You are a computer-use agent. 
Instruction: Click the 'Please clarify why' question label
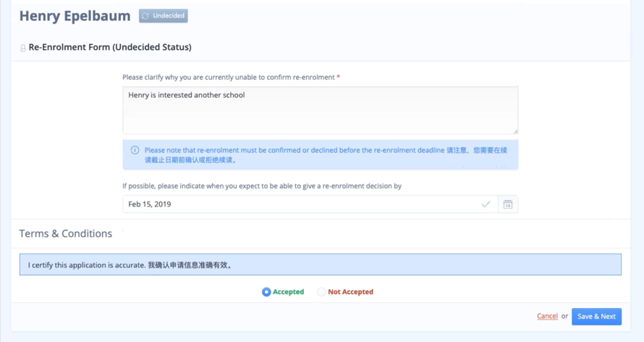pos(228,78)
